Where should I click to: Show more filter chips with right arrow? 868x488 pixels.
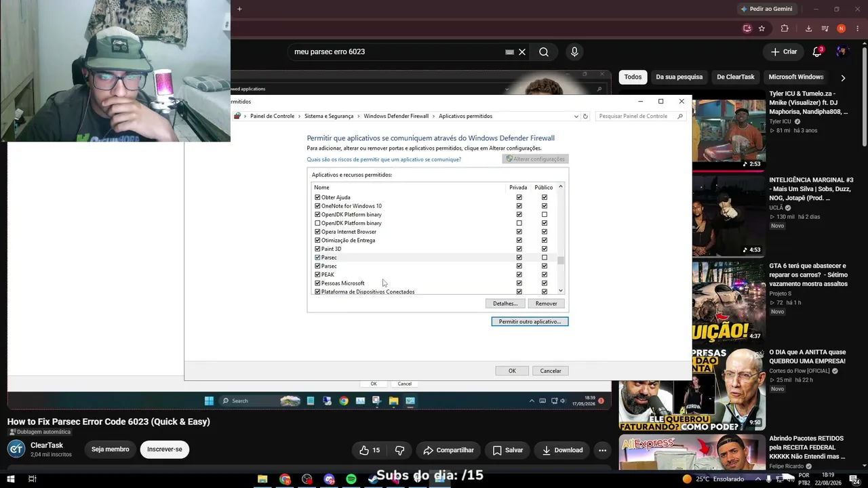843,77
